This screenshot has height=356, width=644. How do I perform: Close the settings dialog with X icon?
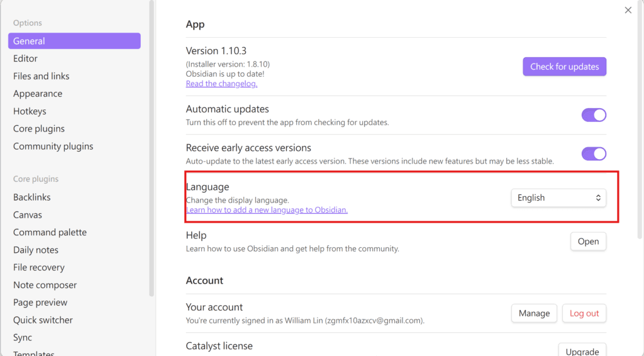click(x=628, y=10)
